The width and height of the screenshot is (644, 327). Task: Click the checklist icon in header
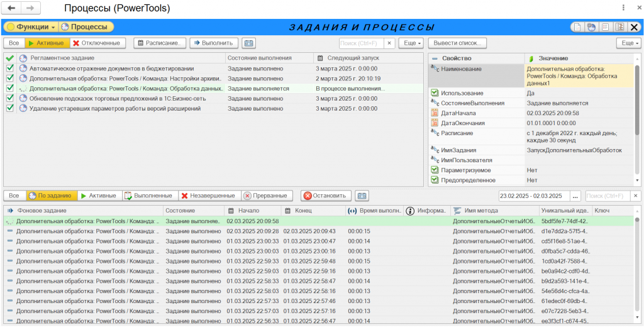604,28
